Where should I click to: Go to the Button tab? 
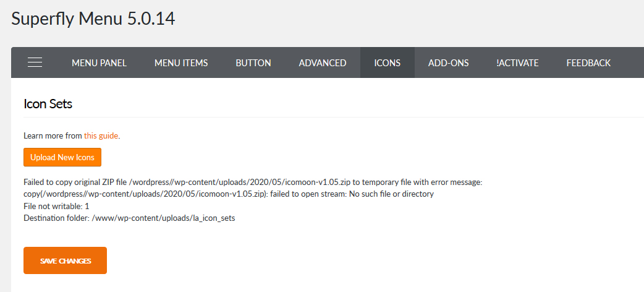click(253, 63)
